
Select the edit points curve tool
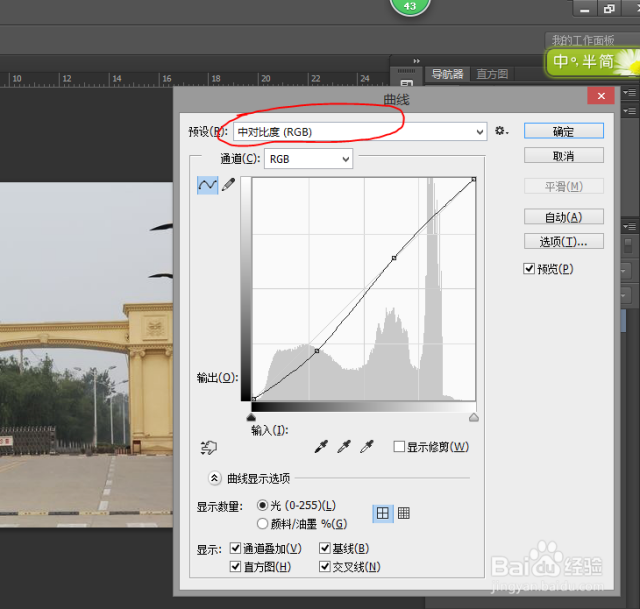[207, 185]
